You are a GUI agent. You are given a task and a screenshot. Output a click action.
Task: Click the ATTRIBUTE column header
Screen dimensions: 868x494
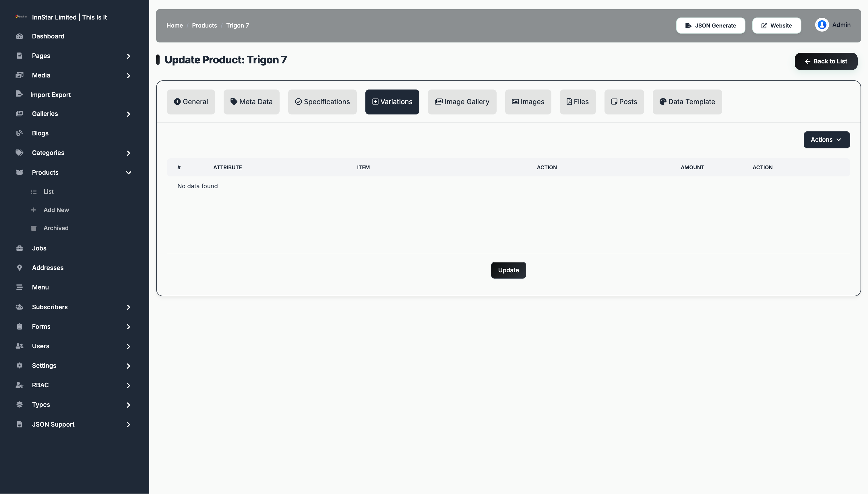coord(227,167)
